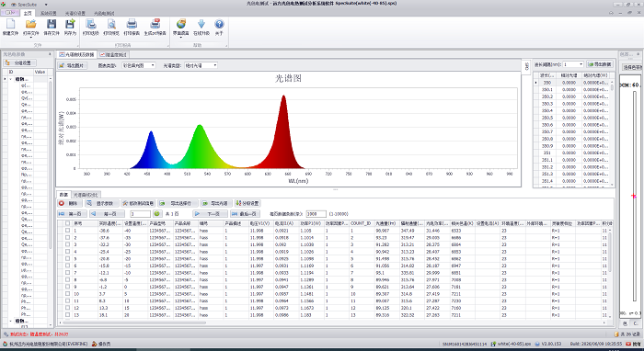Click the vertical SPD side tab
The image size is (644, 351).
[526, 66]
